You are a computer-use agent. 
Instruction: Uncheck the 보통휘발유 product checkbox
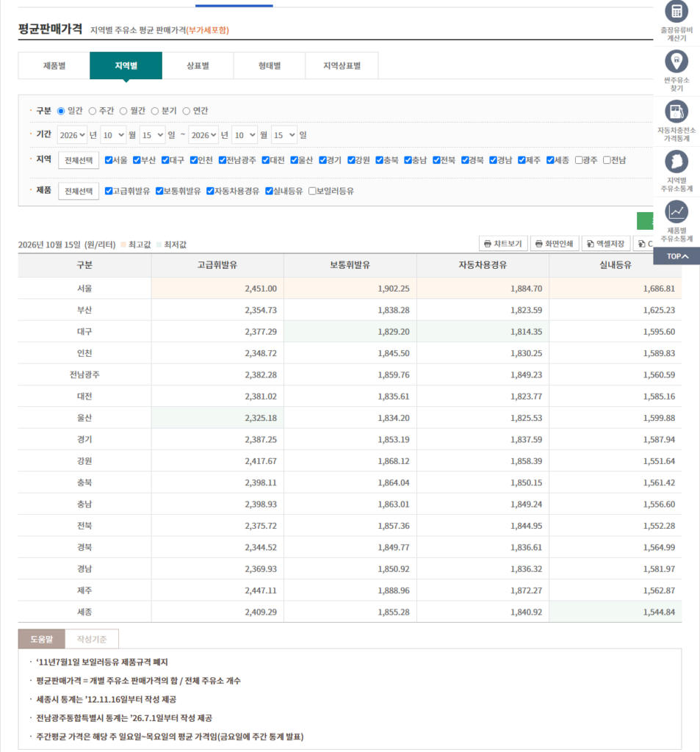pyautogui.click(x=159, y=191)
